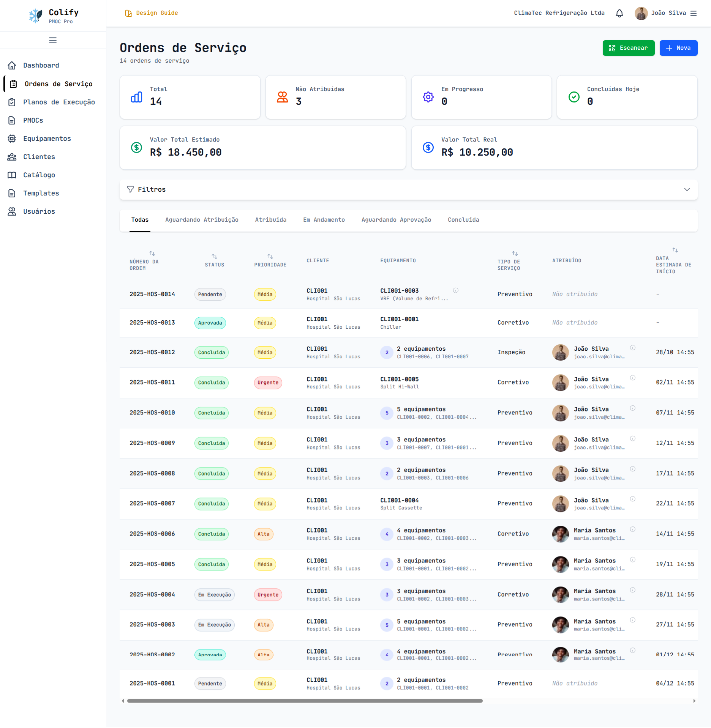The width and height of the screenshot is (711, 728).
Task: Open the Design Guide link
Action: (152, 13)
